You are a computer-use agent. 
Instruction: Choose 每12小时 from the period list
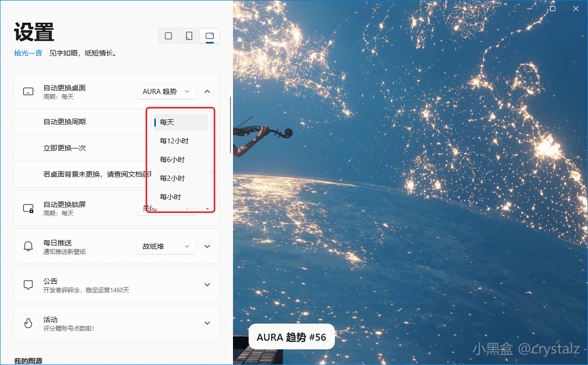tap(181, 141)
